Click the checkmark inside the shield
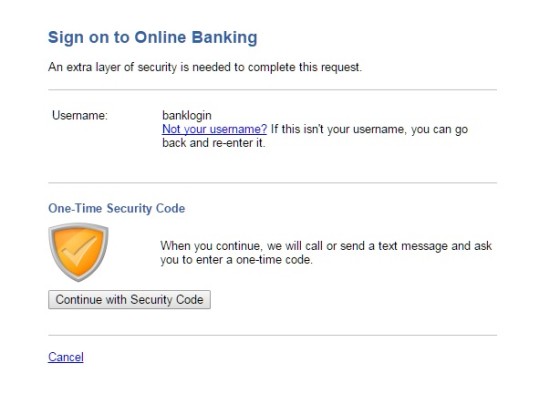This screenshot has height=405, width=550. click(x=79, y=250)
